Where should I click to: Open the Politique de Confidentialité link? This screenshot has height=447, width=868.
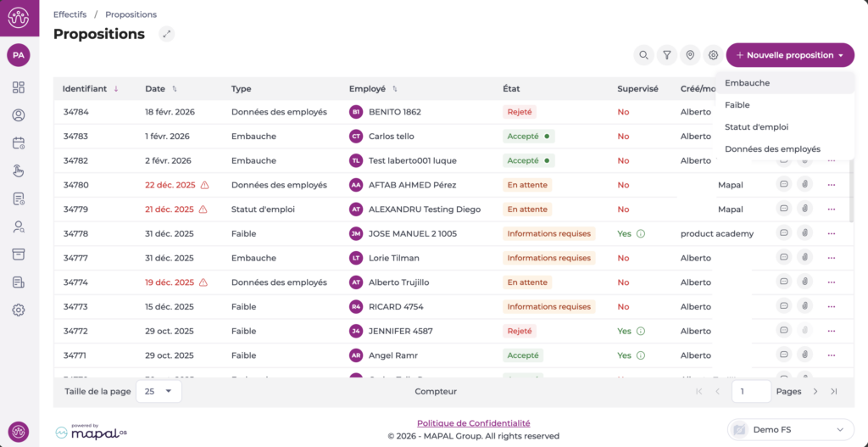click(x=473, y=423)
